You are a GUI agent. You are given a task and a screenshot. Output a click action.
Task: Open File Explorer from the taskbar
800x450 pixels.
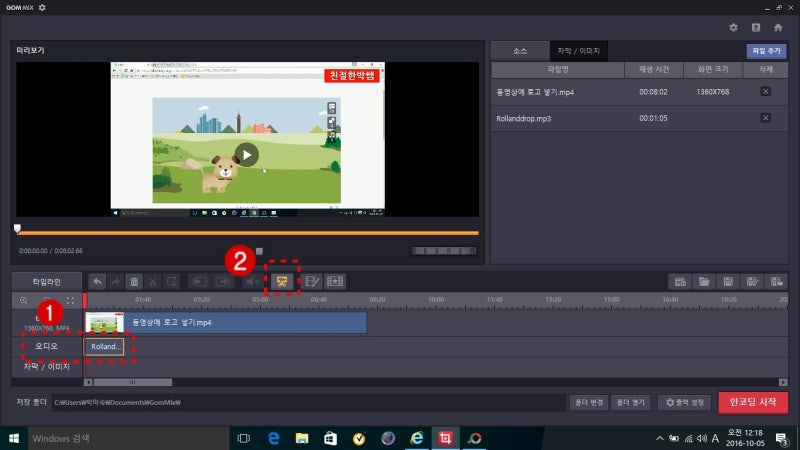click(x=302, y=438)
